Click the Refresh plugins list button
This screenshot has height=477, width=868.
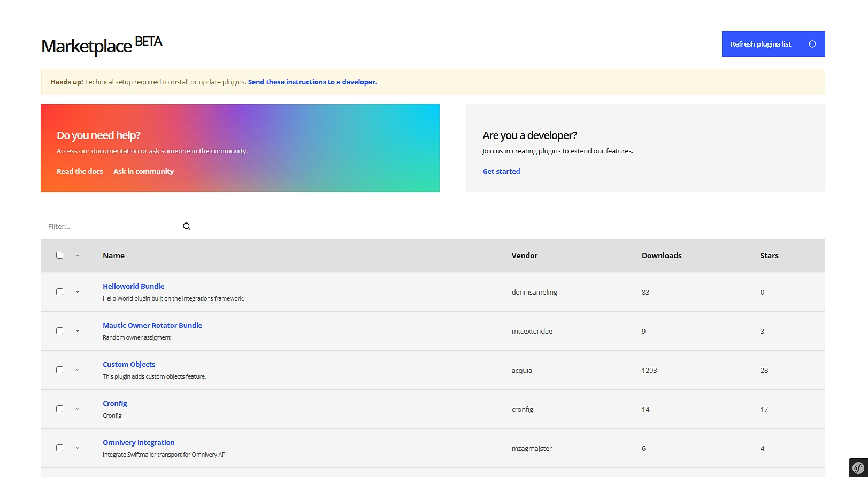click(x=761, y=44)
